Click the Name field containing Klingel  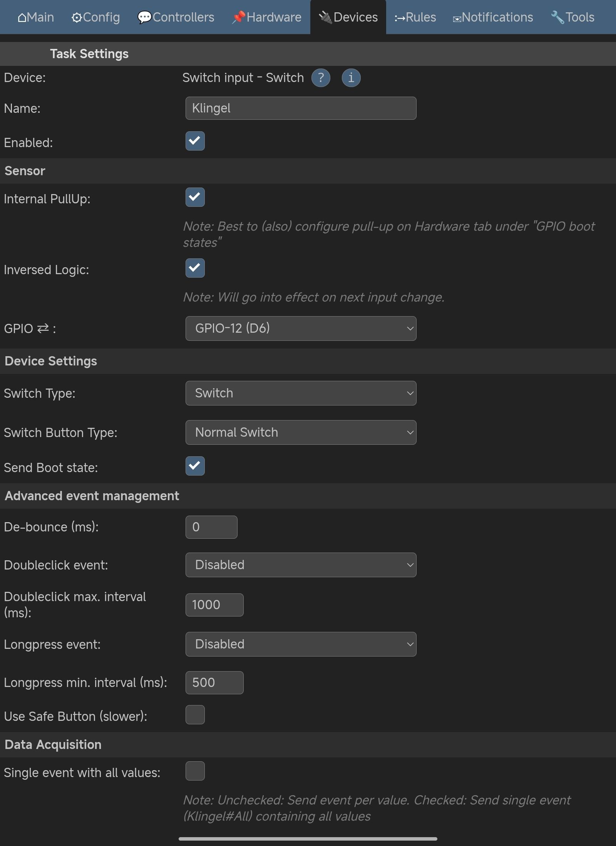point(301,108)
